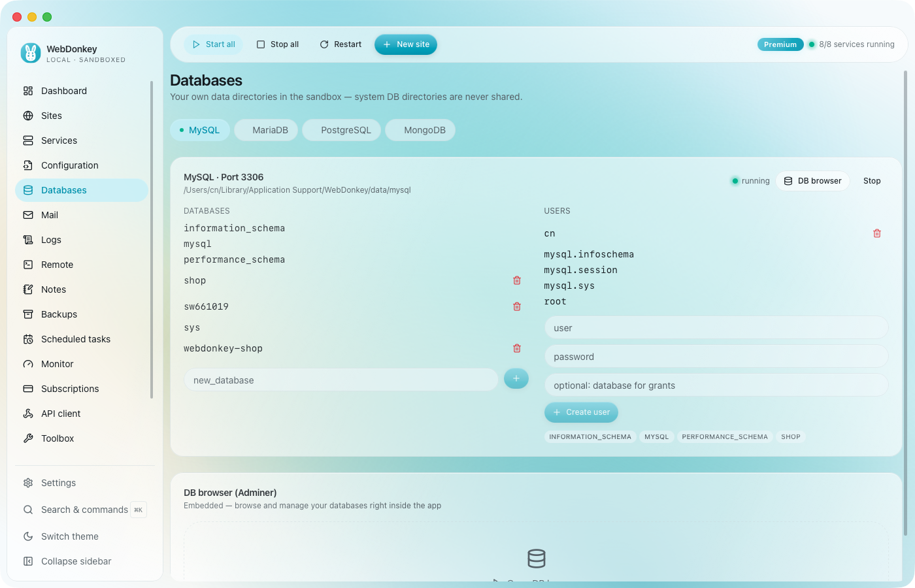Open the Notes pencil icon

click(28, 289)
